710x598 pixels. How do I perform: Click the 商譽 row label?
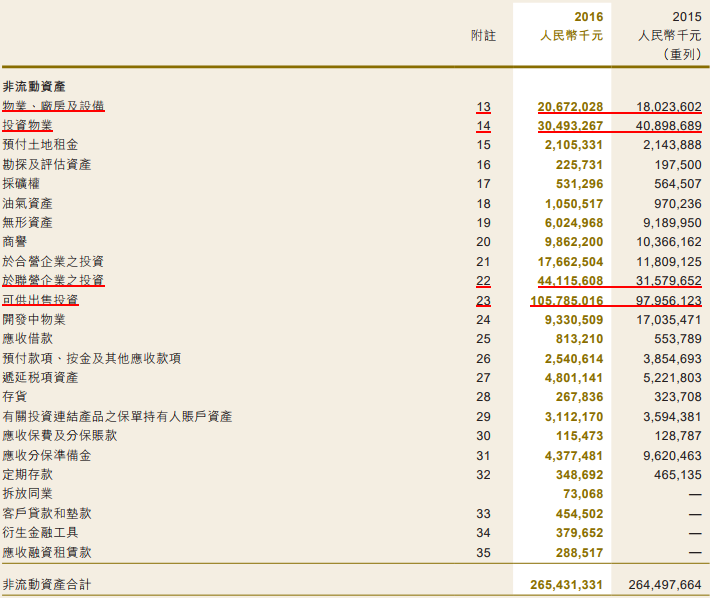tap(15, 242)
